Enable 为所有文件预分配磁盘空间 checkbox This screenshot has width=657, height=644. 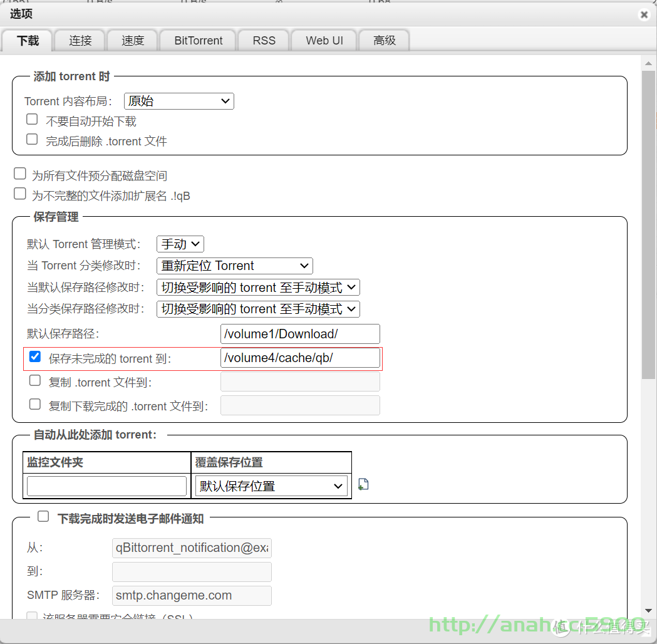tap(19, 174)
